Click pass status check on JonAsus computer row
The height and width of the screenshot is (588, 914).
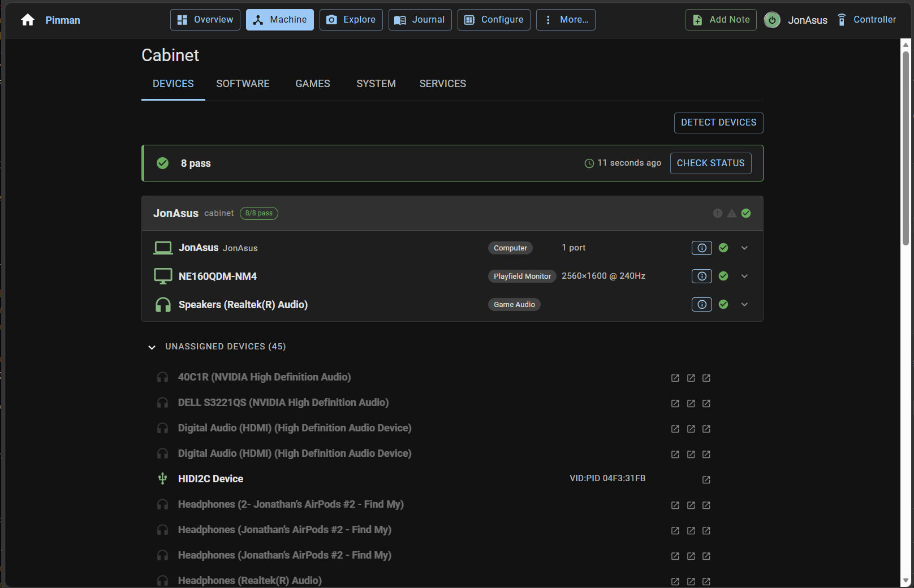pos(723,248)
